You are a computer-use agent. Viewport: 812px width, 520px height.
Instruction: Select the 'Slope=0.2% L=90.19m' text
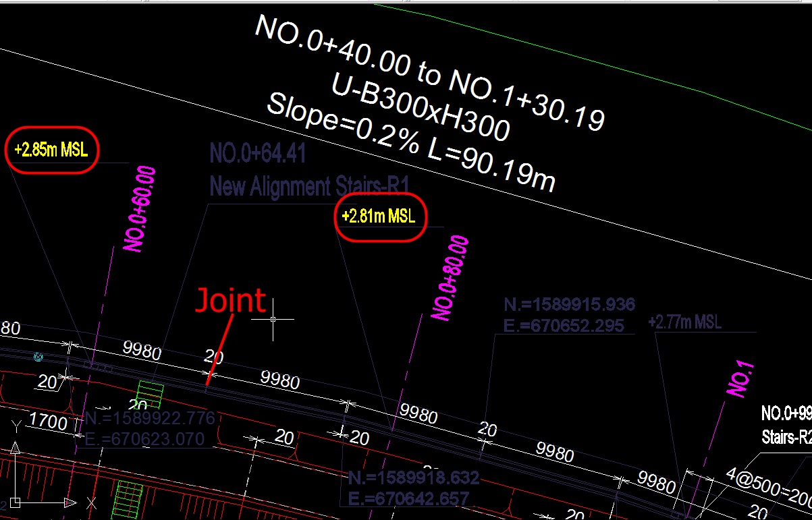click(x=411, y=144)
